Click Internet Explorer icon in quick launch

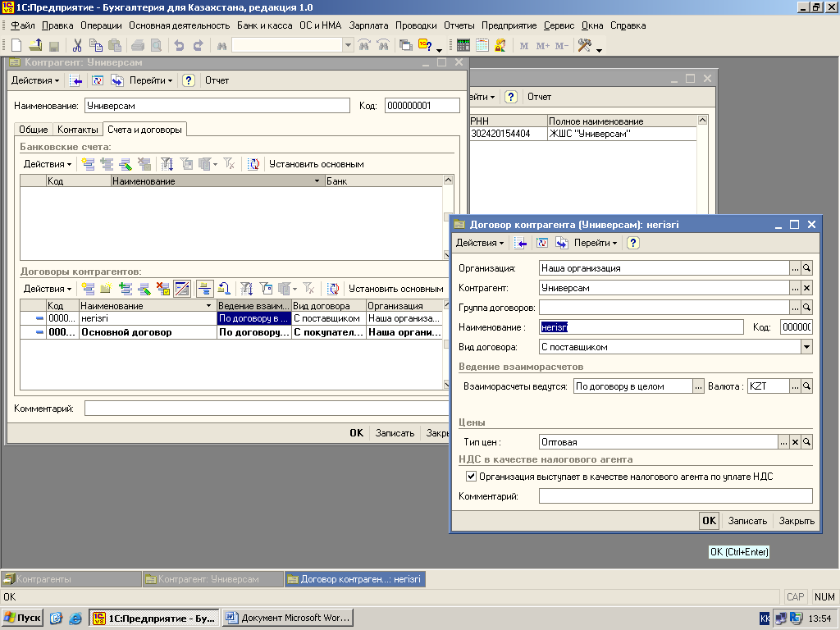75,619
